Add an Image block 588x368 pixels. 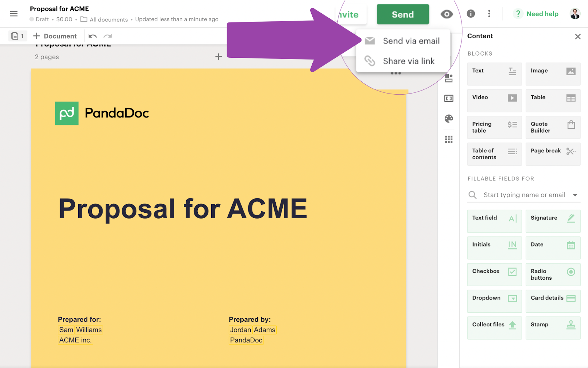[553, 74]
